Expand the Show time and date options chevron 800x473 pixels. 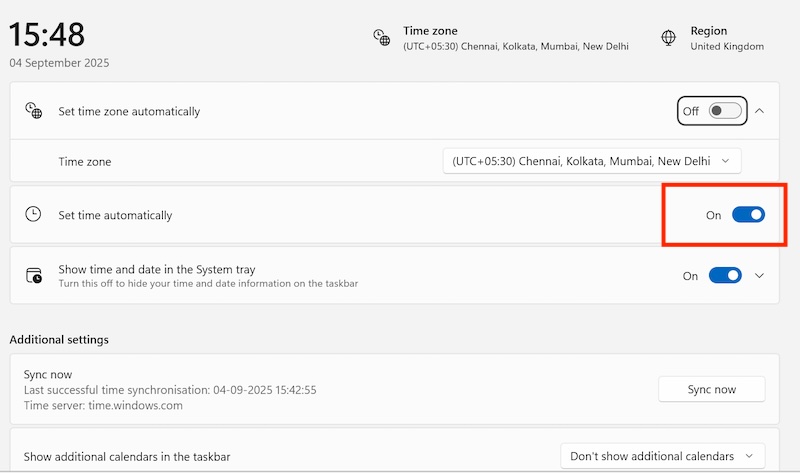pos(760,276)
